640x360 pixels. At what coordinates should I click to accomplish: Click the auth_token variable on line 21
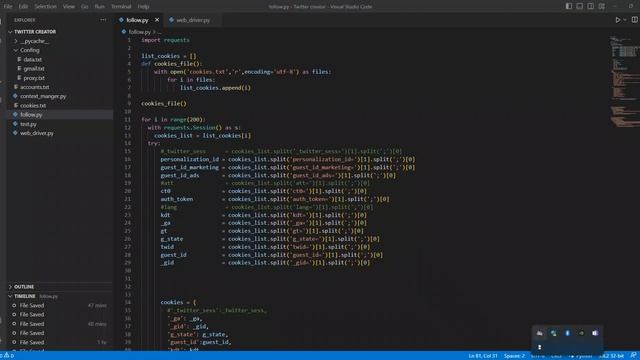[x=177, y=199]
